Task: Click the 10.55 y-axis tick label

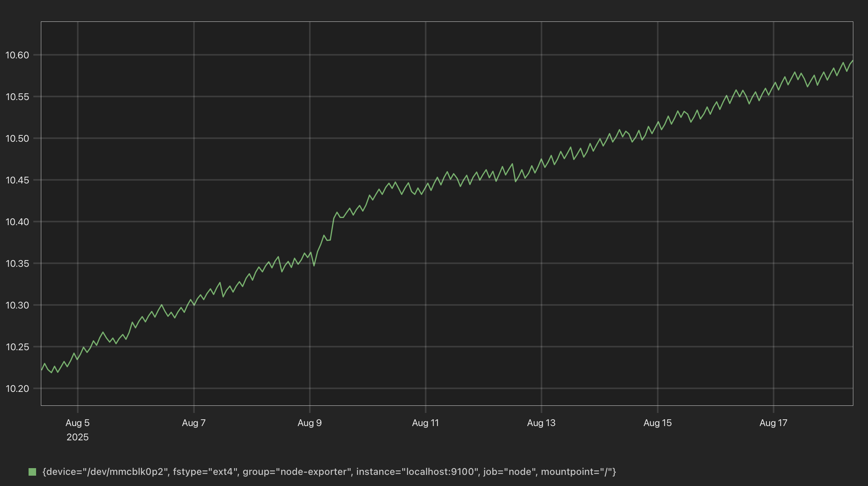Action: click(17, 97)
